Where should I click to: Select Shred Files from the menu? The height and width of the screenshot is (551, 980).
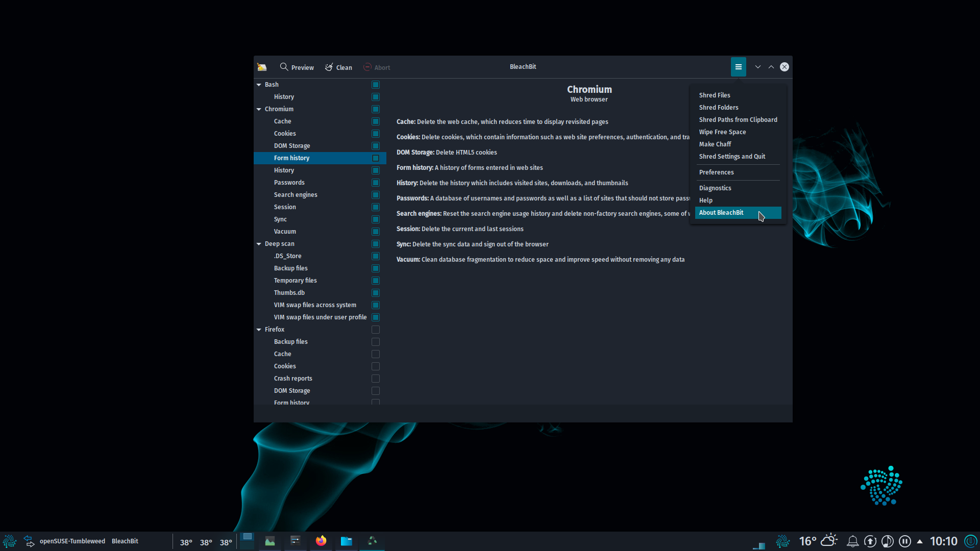(x=738, y=95)
